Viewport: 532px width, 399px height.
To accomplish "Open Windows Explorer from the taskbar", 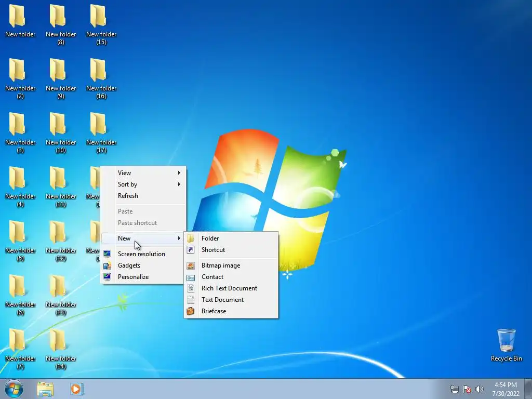I will point(45,389).
